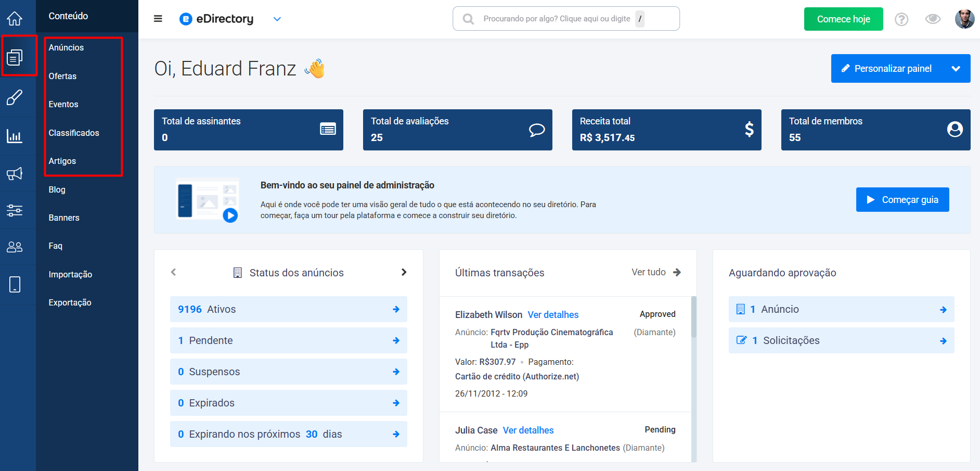Open the '1 Anúncio' awaiting approval row
Image resolution: width=980 pixels, height=471 pixels.
pos(842,309)
